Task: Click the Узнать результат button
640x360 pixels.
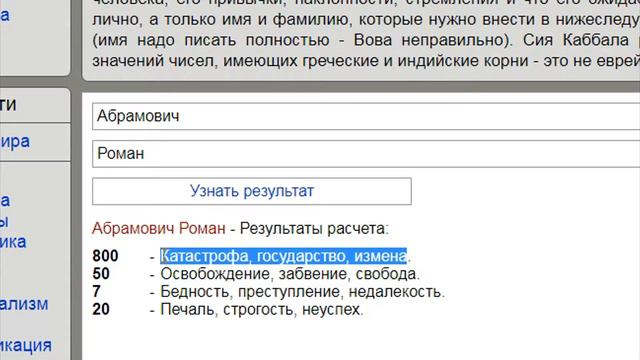Action: [x=252, y=191]
